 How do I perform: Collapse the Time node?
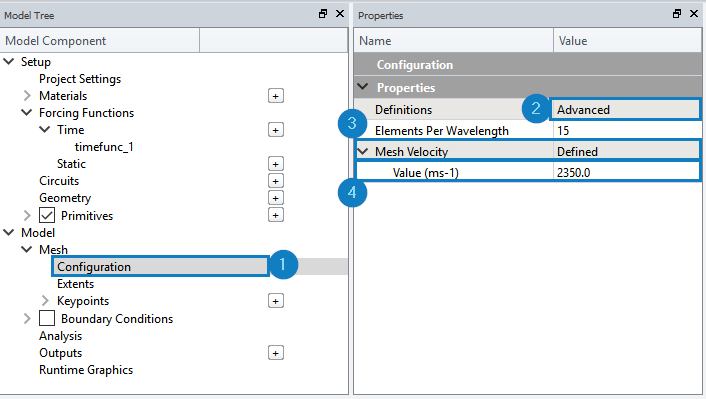[45, 129]
